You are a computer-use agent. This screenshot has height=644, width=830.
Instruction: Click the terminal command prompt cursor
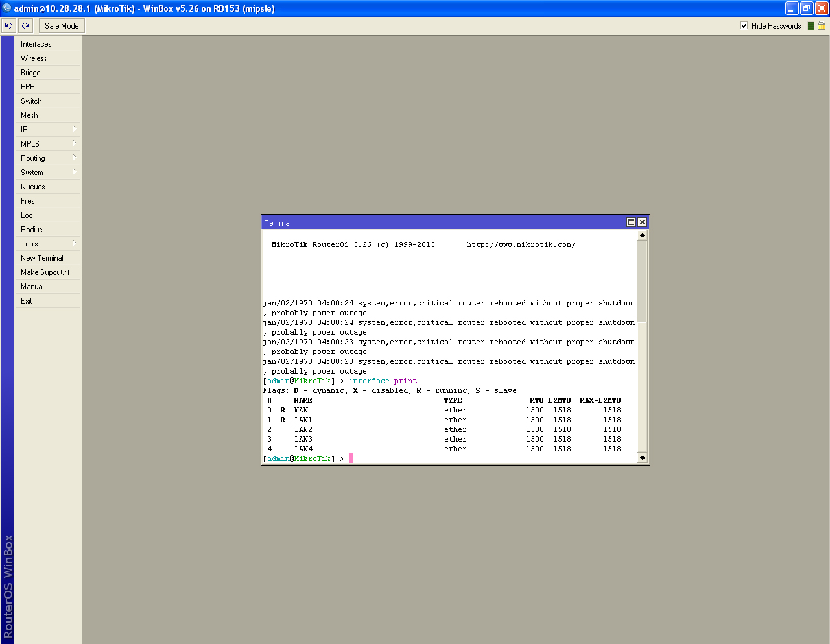(351, 459)
